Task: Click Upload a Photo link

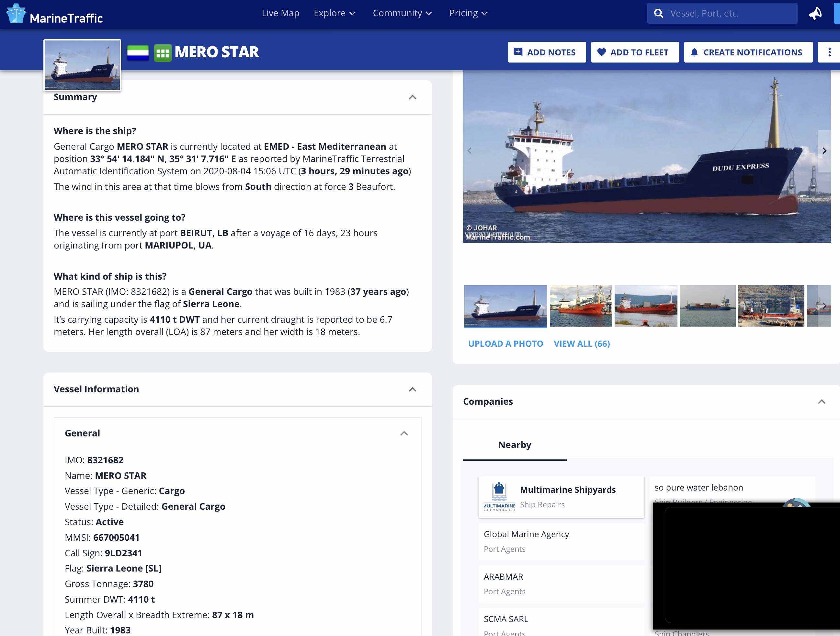Action: tap(505, 344)
